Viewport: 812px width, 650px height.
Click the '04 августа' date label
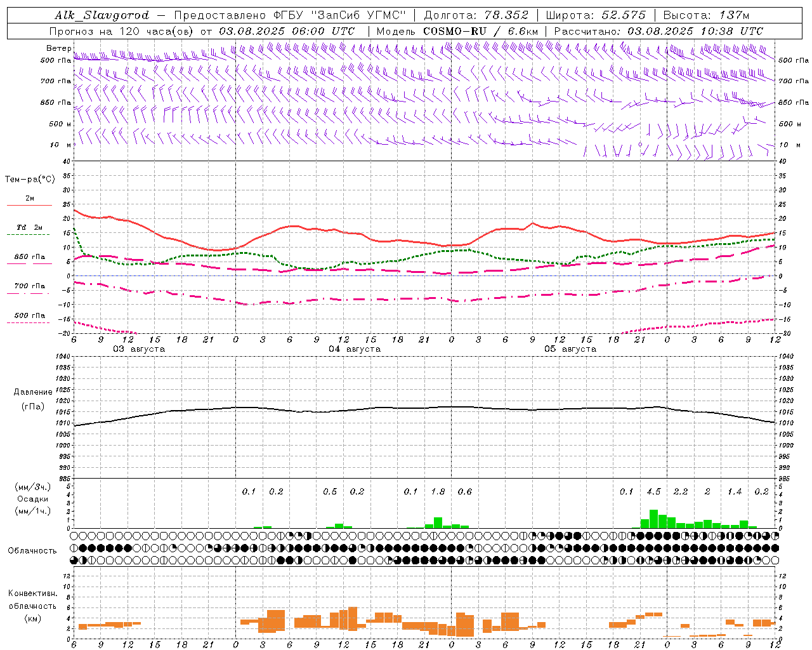point(355,349)
